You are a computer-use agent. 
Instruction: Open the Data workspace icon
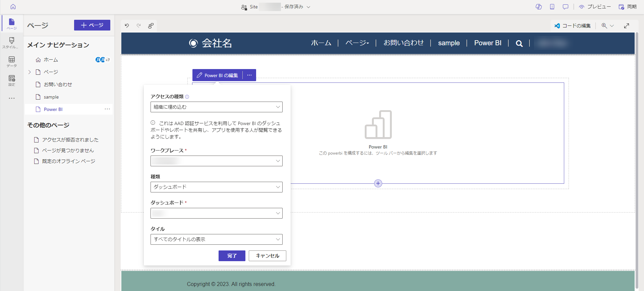click(x=12, y=61)
